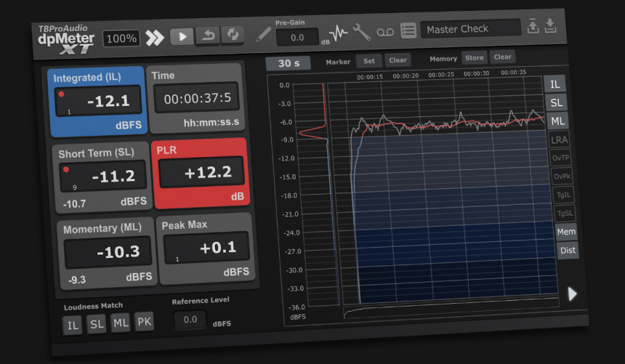Click Loudness Match SL button
The image size is (625, 364).
[97, 324]
